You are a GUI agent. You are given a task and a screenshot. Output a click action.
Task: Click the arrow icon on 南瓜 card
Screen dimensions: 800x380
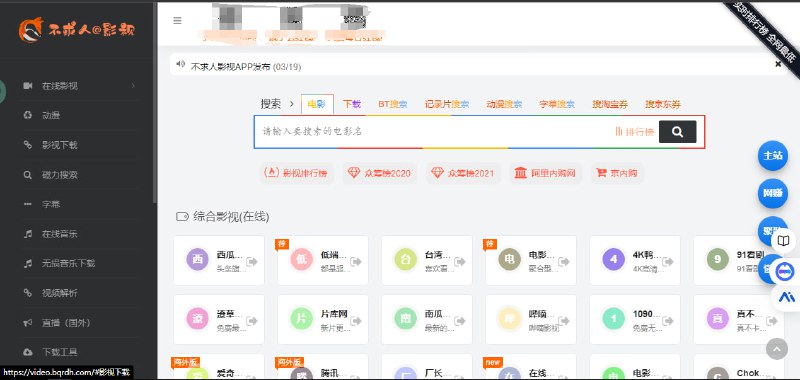tap(460, 320)
